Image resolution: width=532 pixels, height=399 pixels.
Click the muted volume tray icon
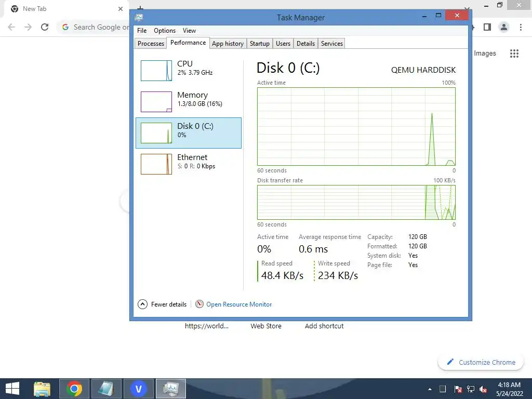click(x=483, y=389)
